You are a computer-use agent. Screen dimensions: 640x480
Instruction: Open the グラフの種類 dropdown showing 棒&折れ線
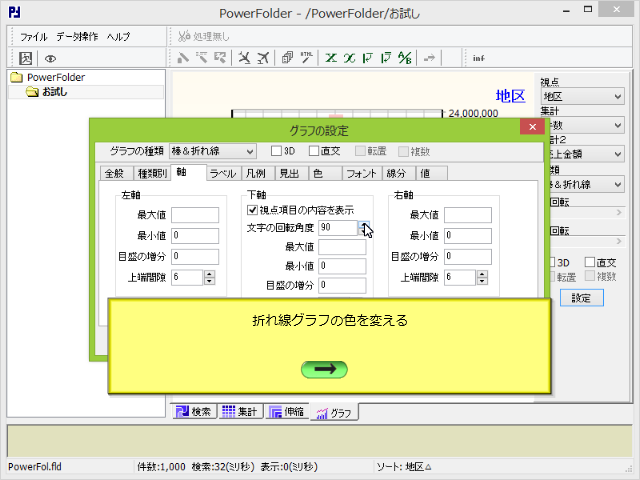(x=213, y=151)
